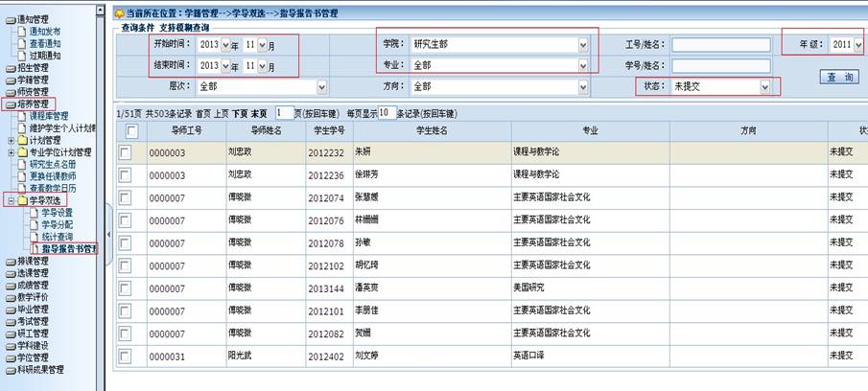Click the 成绩管理 module icon
Screen dimensions: 868x391
coord(11,285)
